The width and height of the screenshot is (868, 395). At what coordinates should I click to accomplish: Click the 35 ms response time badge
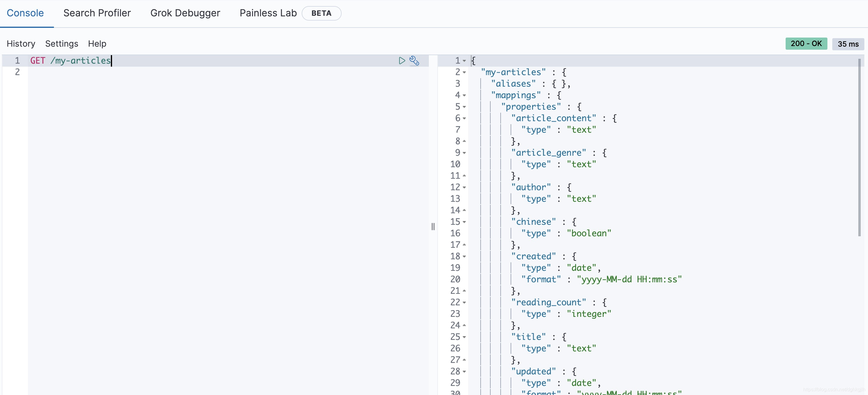[x=848, y=44]
